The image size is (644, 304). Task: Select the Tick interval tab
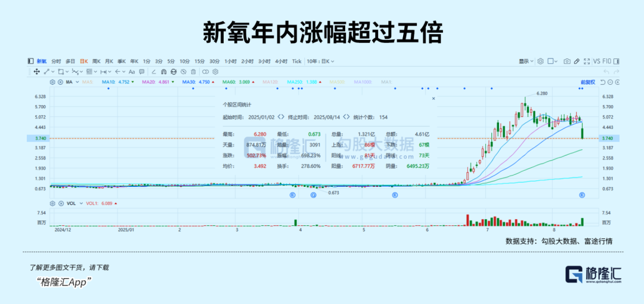click(296, 62)
